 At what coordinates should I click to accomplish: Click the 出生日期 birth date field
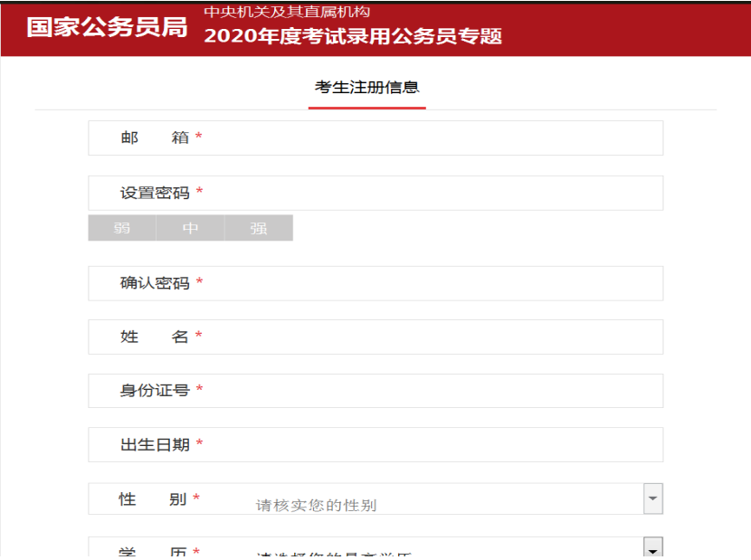click(375, 445)
